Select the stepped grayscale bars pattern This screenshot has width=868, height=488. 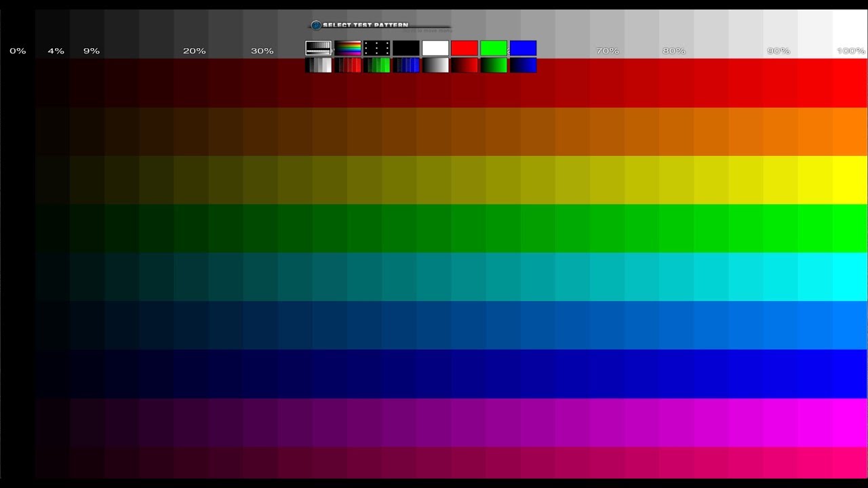pos(318,65)
